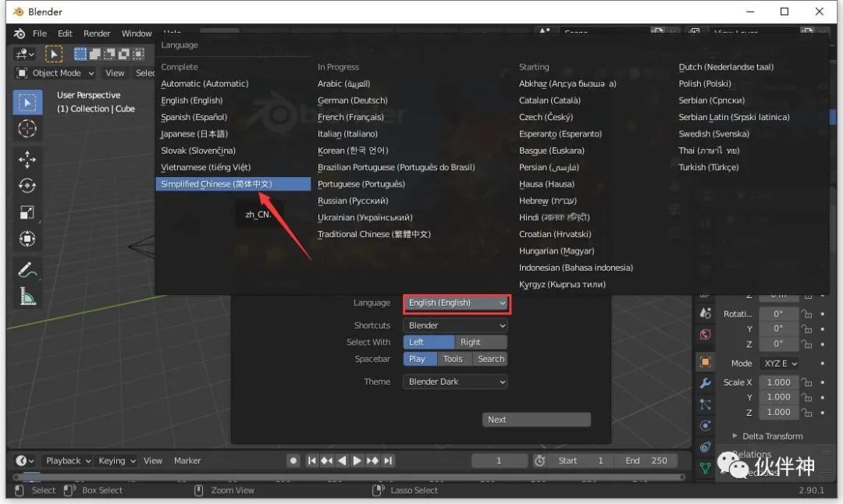Jump to the first frame
Image resolution: width=843 pixels, height=504 pixels.
[x=311, y=460]
